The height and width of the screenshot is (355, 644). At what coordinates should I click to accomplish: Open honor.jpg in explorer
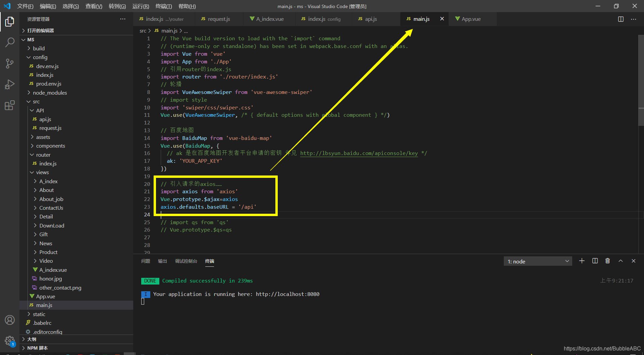[76, 279]
